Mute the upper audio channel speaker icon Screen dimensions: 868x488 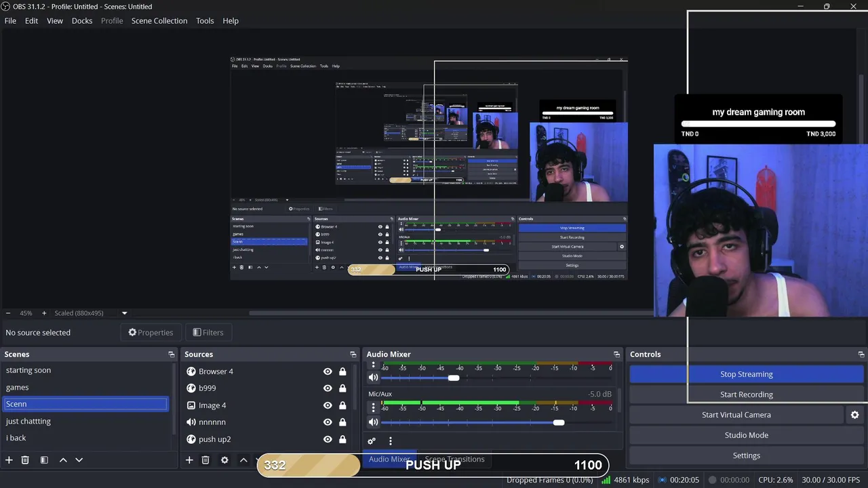point(373,378)
